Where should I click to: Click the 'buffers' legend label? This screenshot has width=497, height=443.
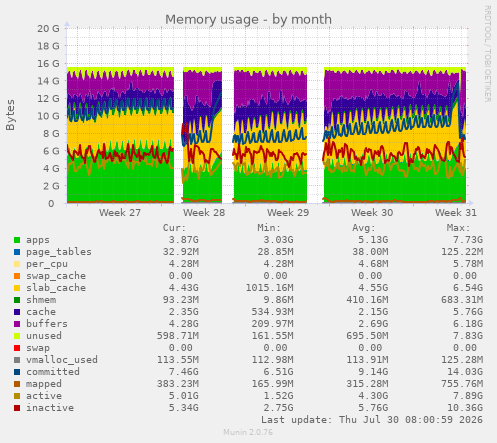click(x=47, y=324)
